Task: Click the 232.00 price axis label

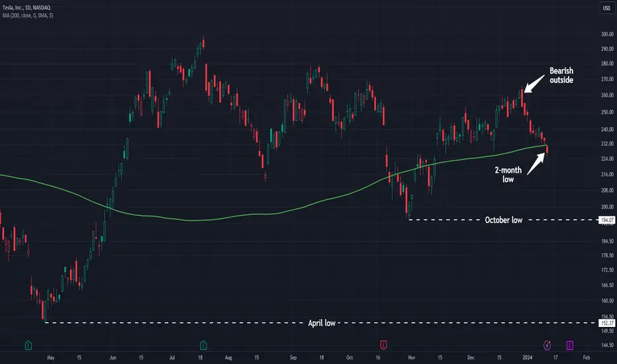Action: (x=607, y=144)
